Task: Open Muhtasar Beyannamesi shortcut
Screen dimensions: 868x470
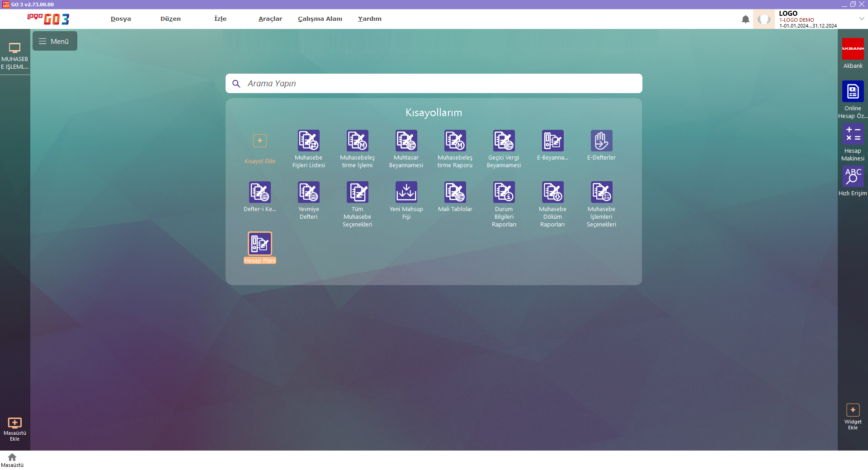Action: (406, 141)
